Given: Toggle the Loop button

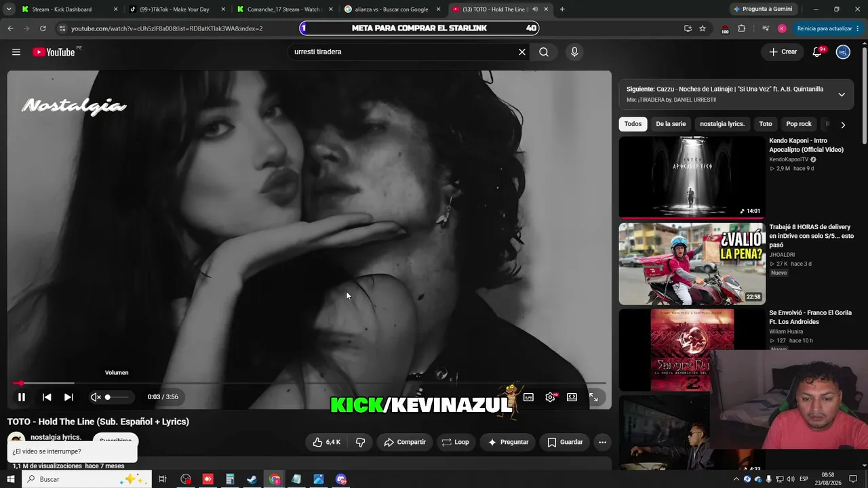Looking at the screenshot, I should tap(455, 443).
